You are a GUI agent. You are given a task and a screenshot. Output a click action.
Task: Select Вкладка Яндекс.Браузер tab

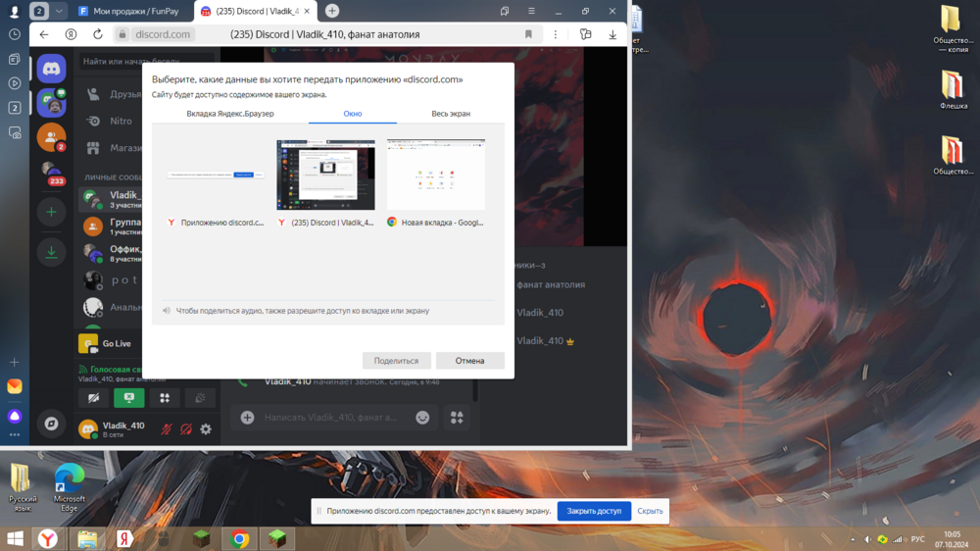click(230, 114)
